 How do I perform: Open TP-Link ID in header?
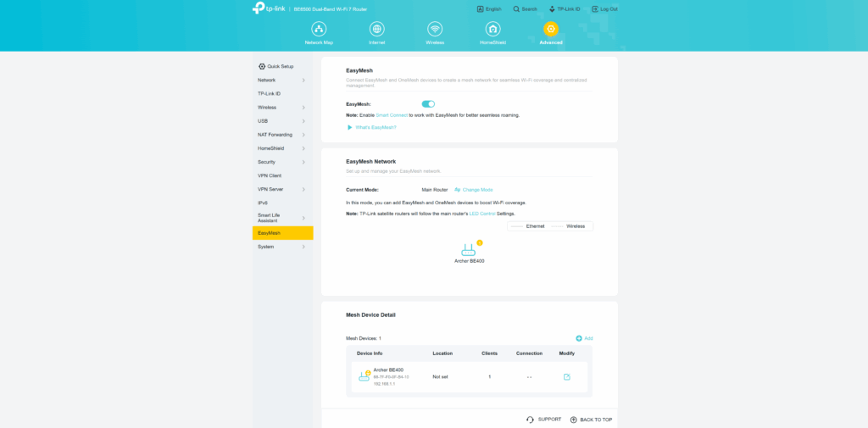pos(565,8)
